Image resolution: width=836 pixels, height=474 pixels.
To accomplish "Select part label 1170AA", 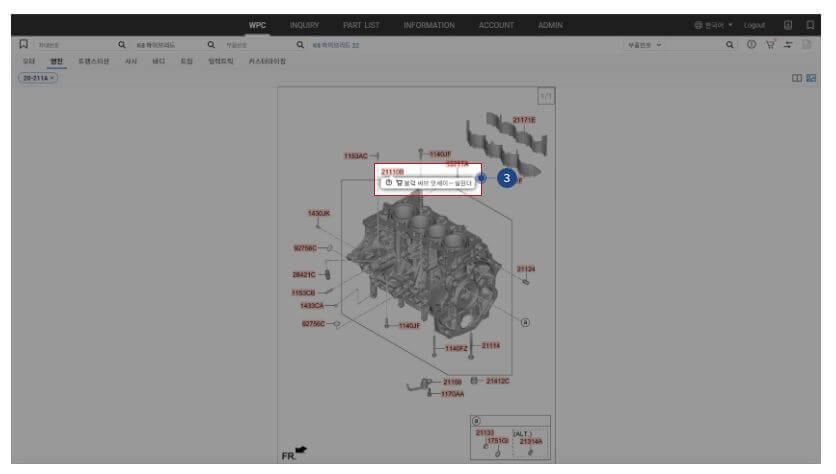I will click(453, 394).
